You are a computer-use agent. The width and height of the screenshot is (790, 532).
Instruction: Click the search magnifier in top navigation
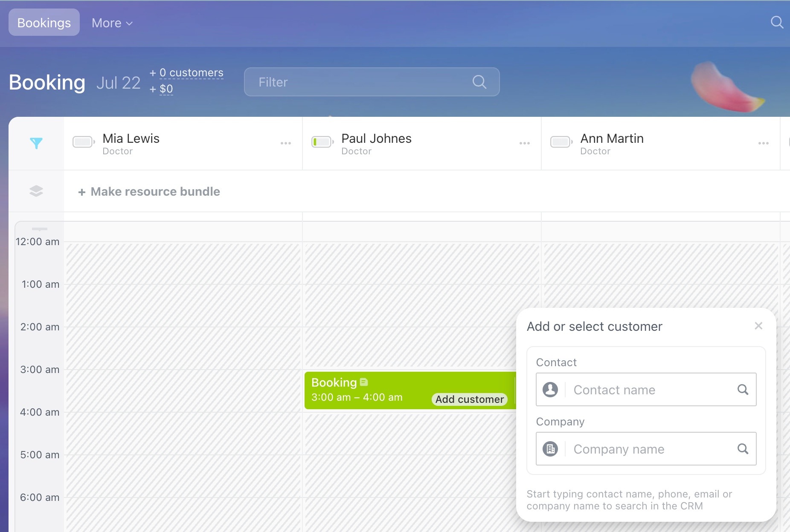click(777, 22)
